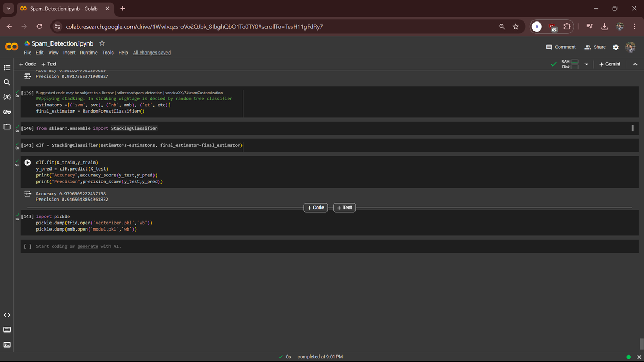Viewport: 644px width, 362px height.
Task: Click the generate link in the empty cell
Action: 87,246
